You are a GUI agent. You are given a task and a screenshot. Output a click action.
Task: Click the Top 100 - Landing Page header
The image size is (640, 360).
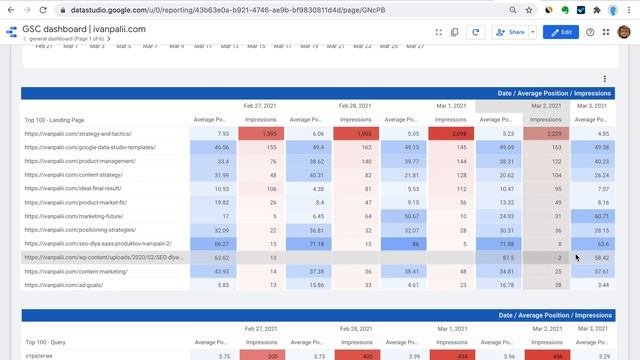tap(54, 120)
